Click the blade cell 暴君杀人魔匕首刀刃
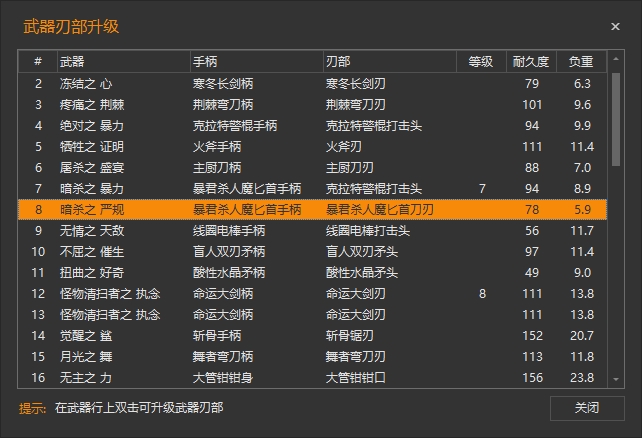Image resolution: width=642 pixels, height=438 pixels. tap(380, 210)
